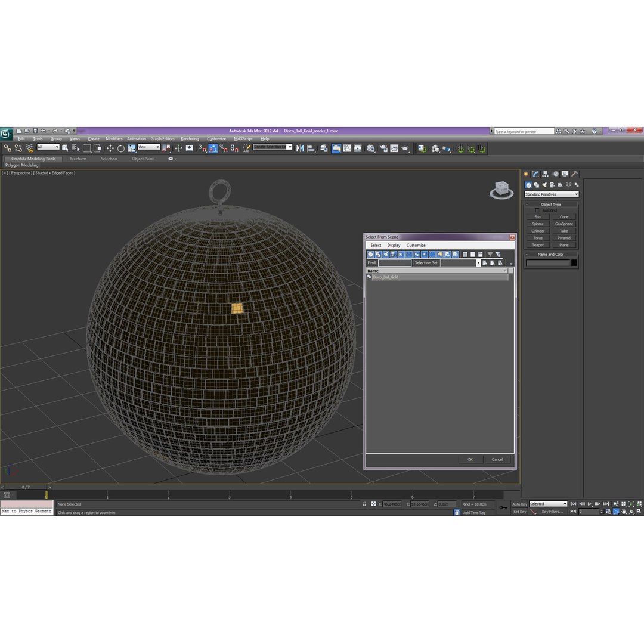The width and height of the screenshot is (644, 644).
Task: Click the Select and Scale tool
Action: coord(131,148)
